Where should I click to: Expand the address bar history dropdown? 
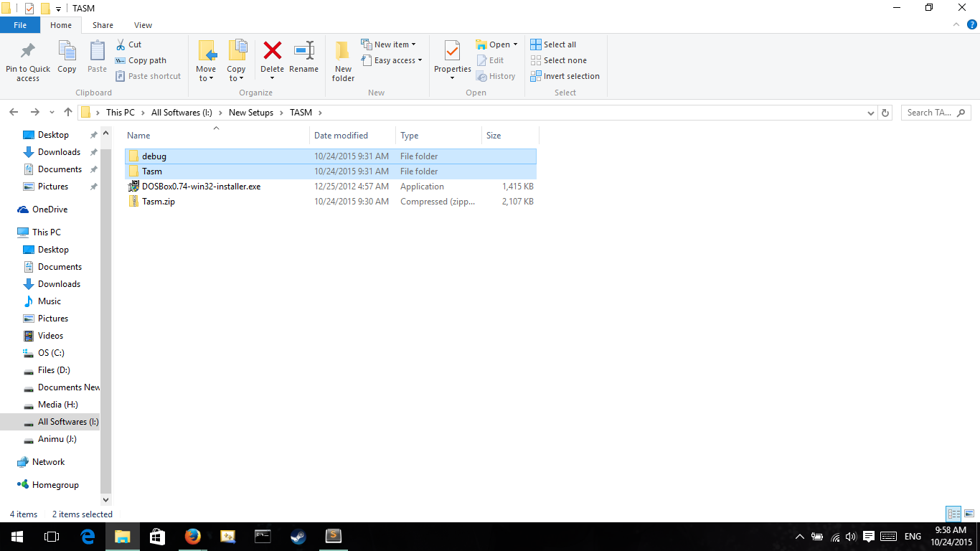pyautogui.click(x=870, y=113)
